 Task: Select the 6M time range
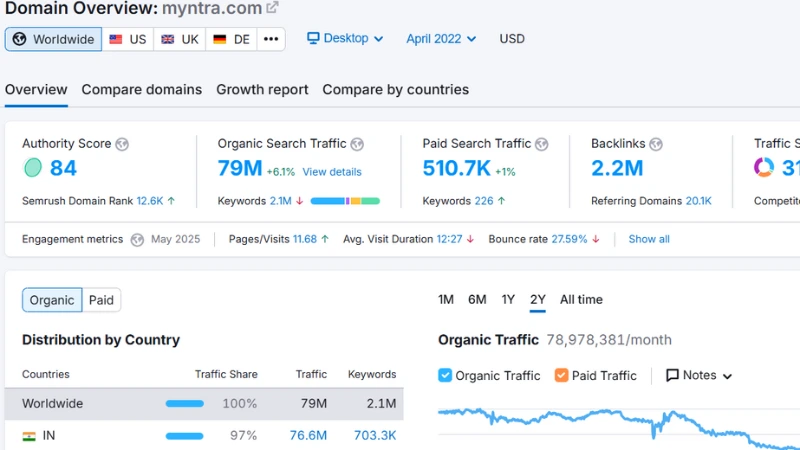tap(477, 299)
